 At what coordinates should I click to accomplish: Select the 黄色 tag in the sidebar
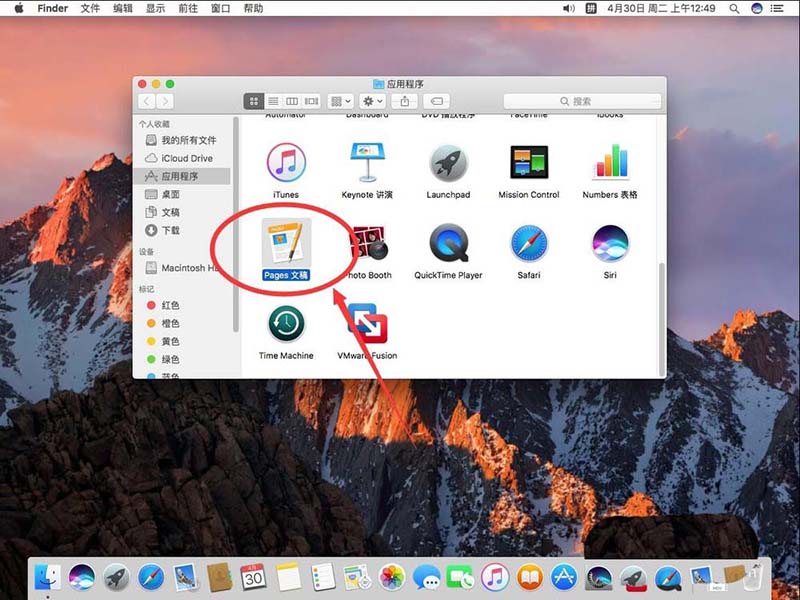[x=182, y=341]
